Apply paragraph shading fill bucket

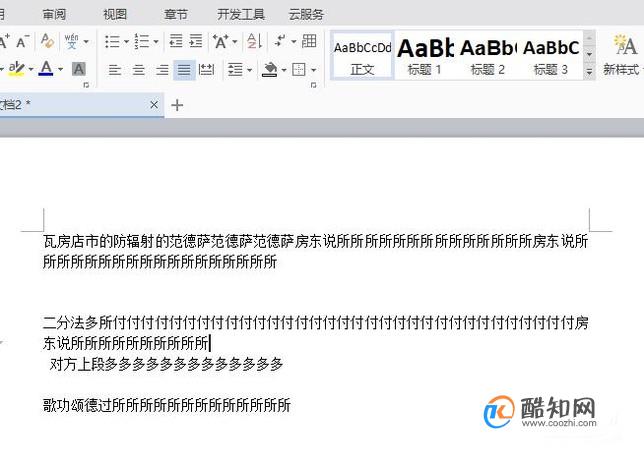(x=270, y=69)
